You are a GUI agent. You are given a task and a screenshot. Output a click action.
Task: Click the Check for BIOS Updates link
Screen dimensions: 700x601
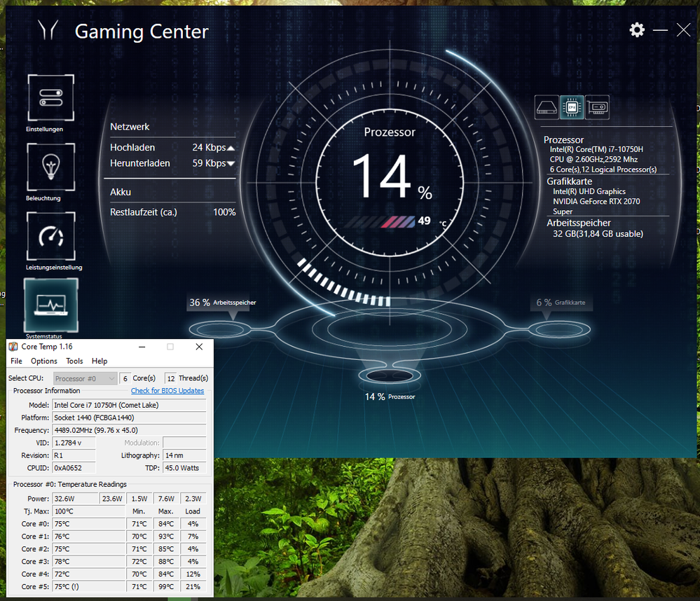coord(167,391)
